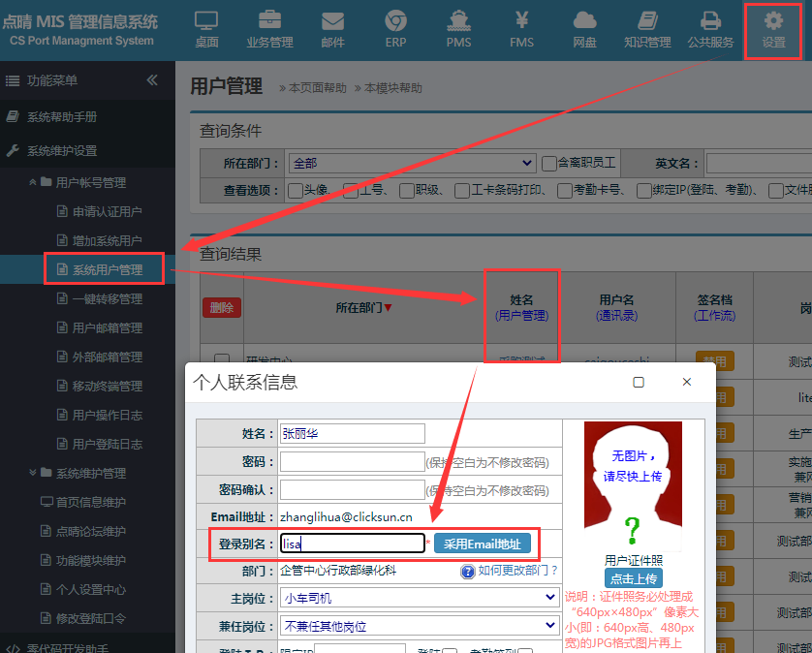Click 用户名 (通讯录) column header

click(617, 307)
